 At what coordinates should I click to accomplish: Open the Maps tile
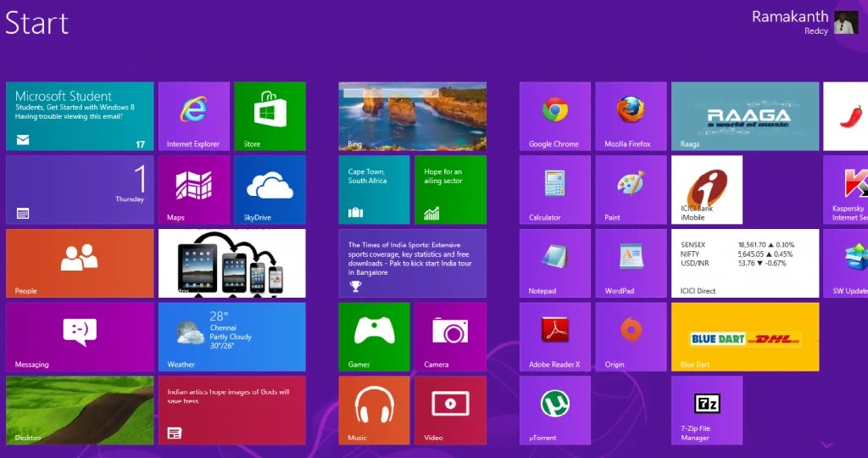click(x=194, y=189)
